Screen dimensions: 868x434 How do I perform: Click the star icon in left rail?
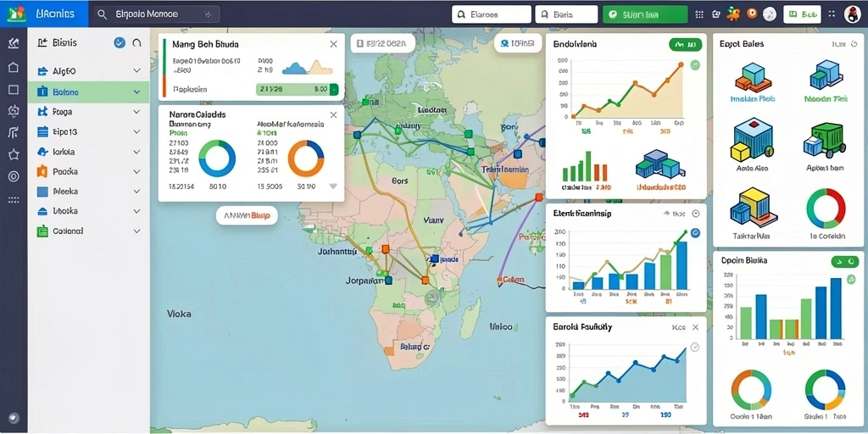pos(14,154)
